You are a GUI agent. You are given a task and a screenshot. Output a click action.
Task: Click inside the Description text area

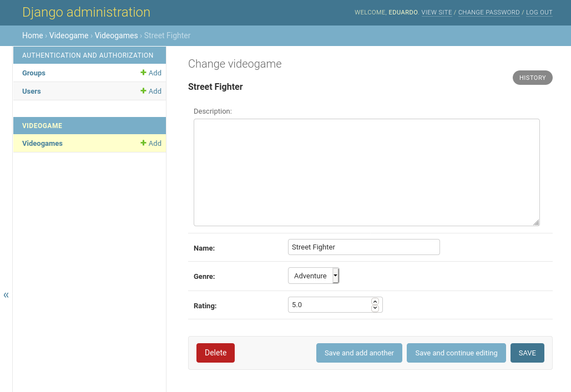coord(366,172)
